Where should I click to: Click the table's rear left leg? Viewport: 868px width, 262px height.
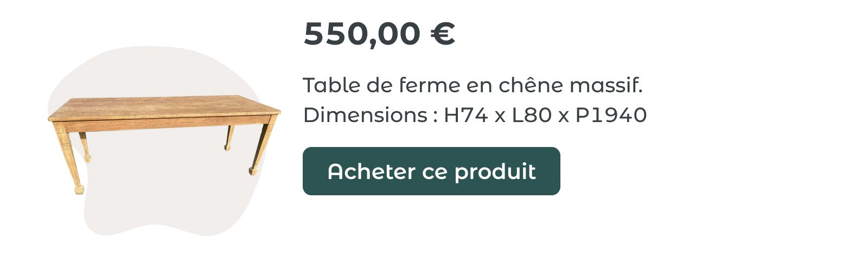click(x=85, y=146)
